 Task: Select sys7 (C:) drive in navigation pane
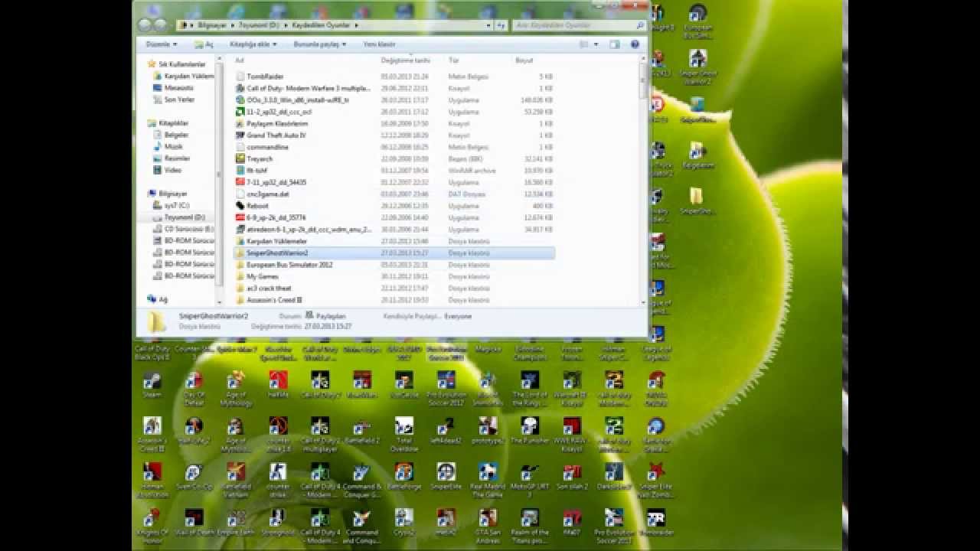click(176, 205)
